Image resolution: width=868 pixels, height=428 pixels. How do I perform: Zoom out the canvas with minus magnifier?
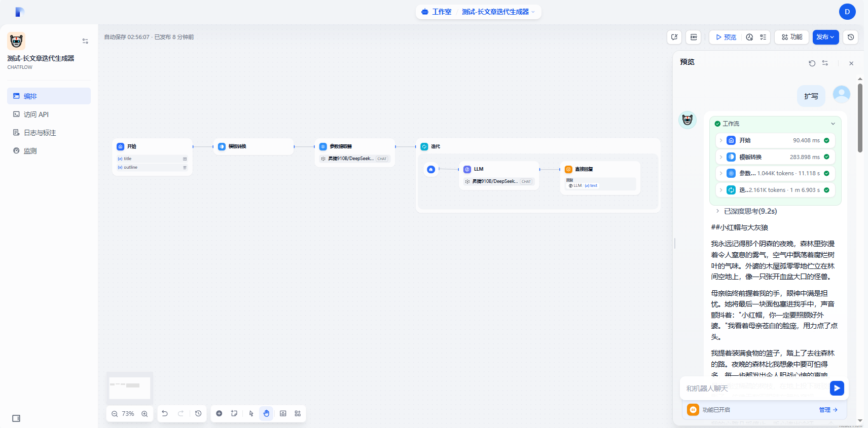click(115, 414)
